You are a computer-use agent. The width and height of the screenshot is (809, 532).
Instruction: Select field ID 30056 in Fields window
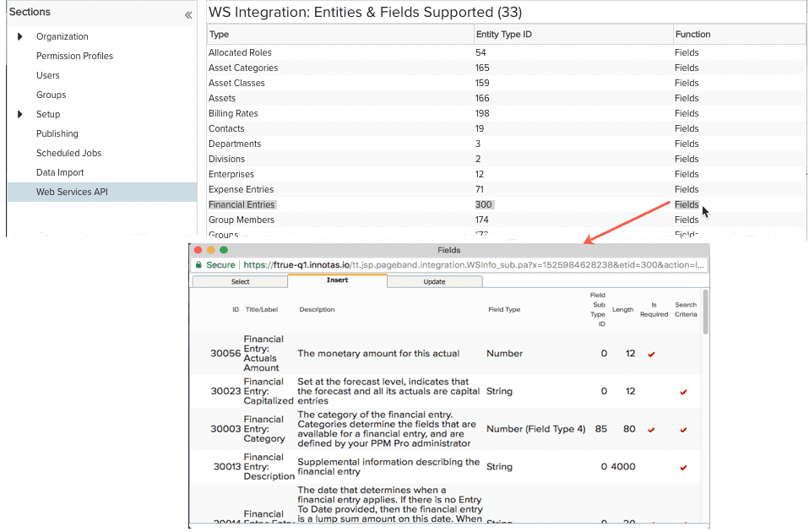[225, 354]
